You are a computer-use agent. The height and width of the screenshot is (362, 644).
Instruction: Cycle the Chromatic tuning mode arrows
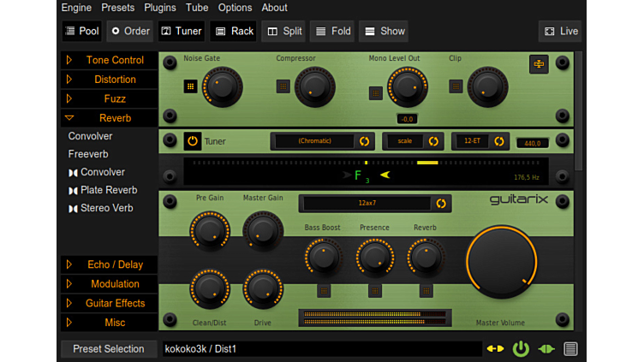364,141
